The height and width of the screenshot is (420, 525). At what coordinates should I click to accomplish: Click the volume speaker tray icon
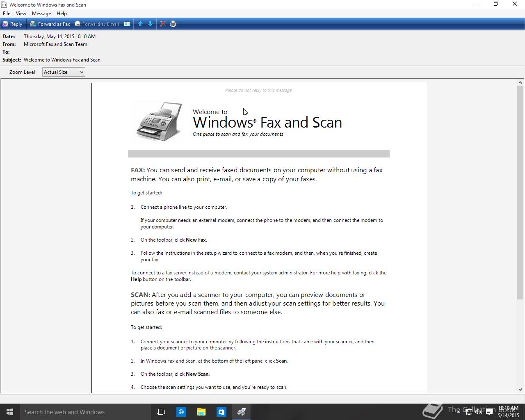(478, 412)
